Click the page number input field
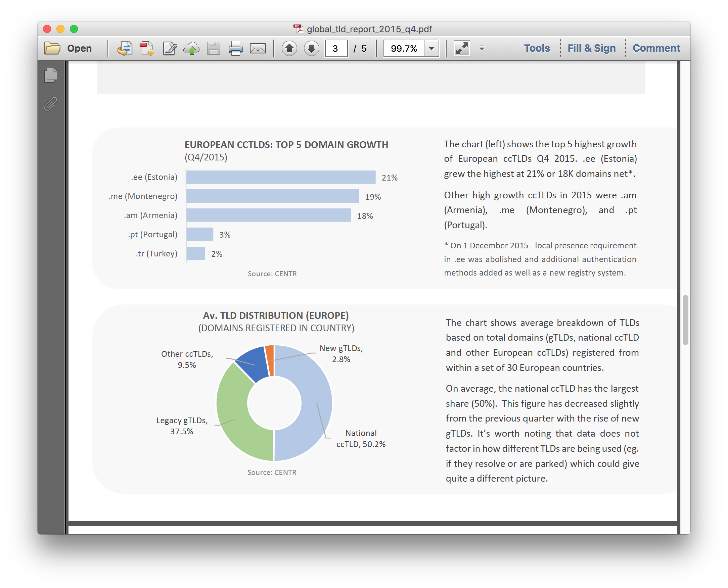 coord(336,48)
